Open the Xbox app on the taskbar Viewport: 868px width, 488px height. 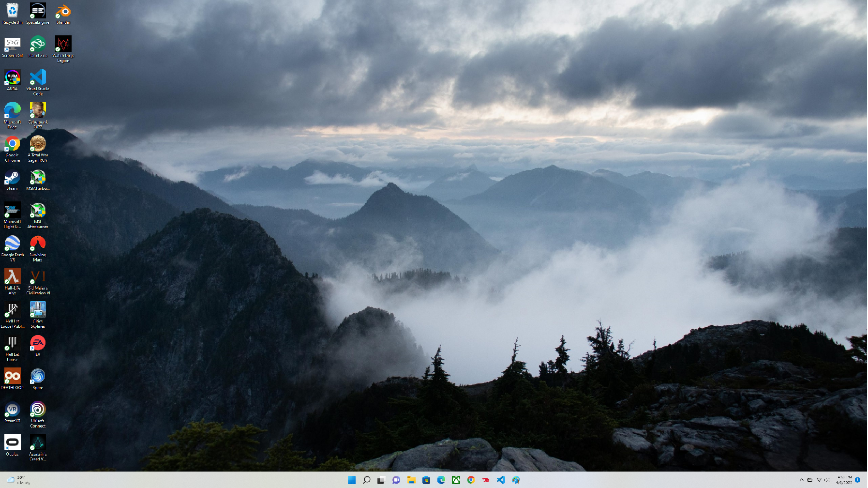pos(456,480)
